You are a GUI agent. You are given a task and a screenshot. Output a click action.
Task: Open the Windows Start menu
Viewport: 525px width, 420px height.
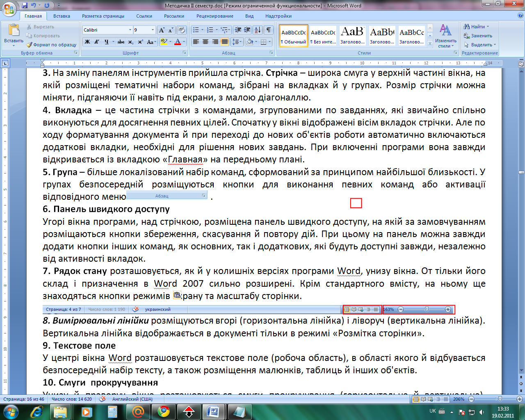[x=10, y=412]
